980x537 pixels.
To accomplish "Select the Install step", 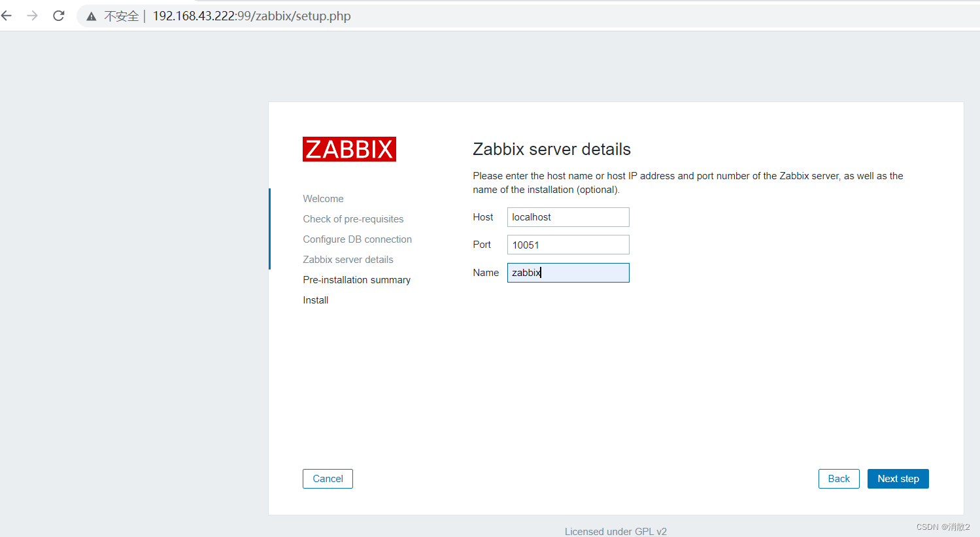I will (x=315, y=300).
